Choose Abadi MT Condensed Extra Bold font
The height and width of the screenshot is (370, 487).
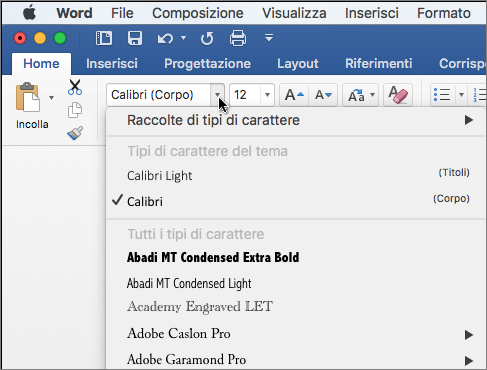pyautogui.click(x=296, y=257)
